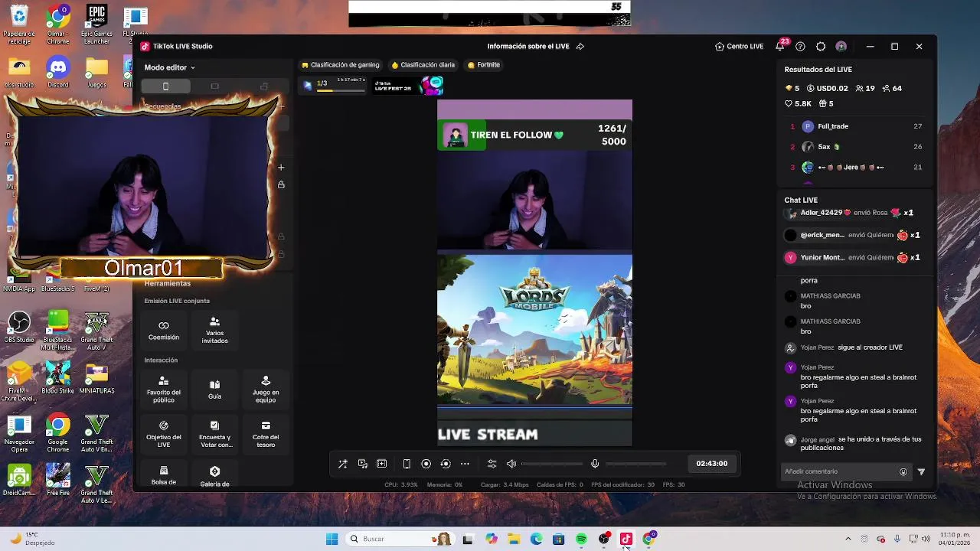Viewport: 980px width, 551px height.
Task: Open the audio mixer settings icon
Action: 492,464
